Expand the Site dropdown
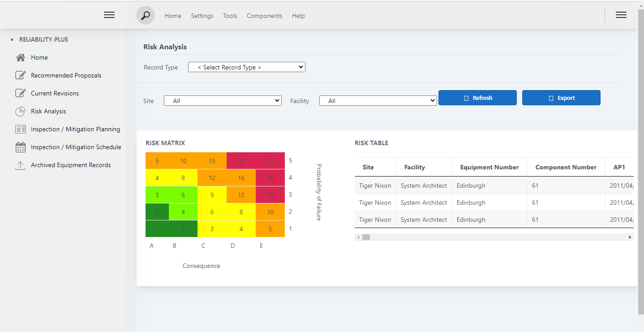 click(x=223, y=101)
